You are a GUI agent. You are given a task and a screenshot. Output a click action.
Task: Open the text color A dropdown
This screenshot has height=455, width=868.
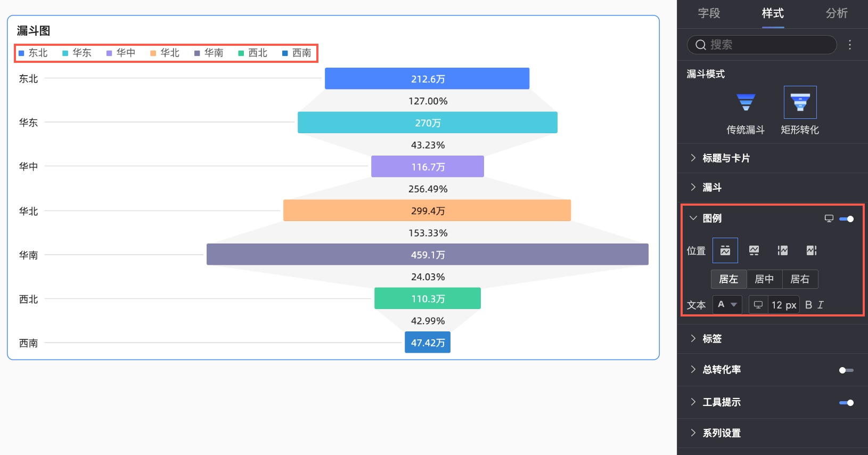point(727,305)
